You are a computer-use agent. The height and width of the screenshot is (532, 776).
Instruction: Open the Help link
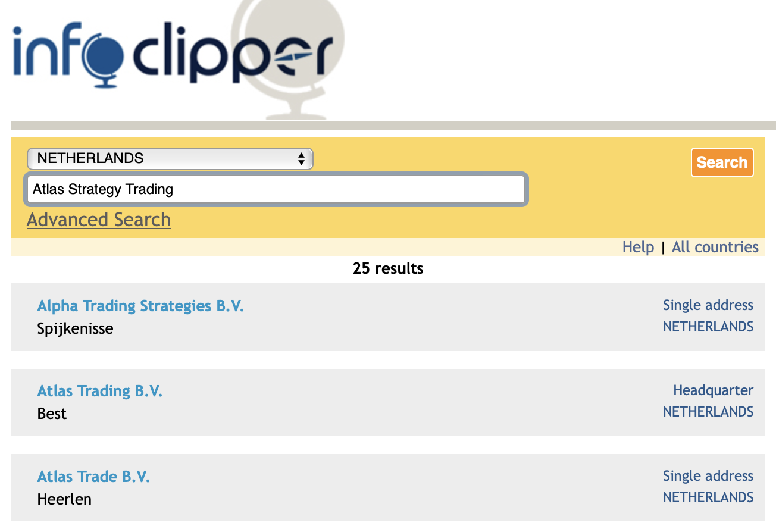638,247
